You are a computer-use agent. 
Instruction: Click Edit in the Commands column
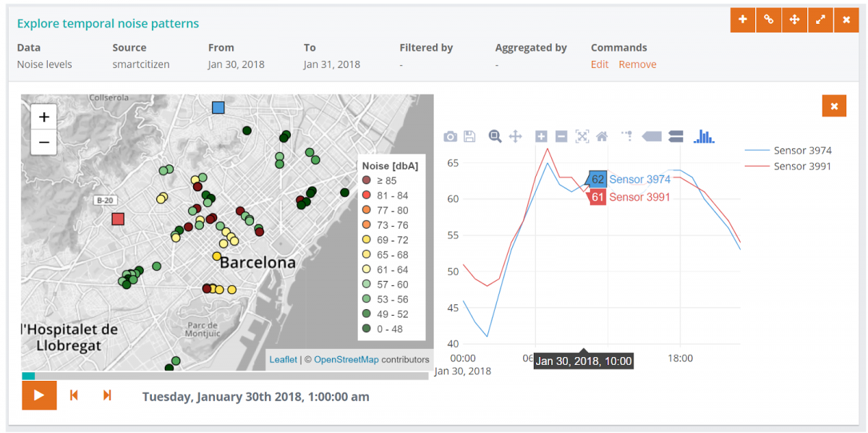click(600, 64)
